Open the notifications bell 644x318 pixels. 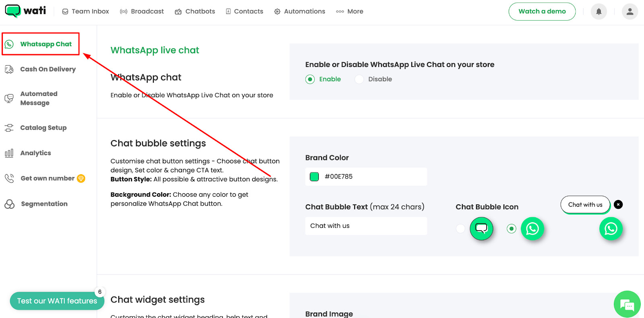tap(599, 11)
